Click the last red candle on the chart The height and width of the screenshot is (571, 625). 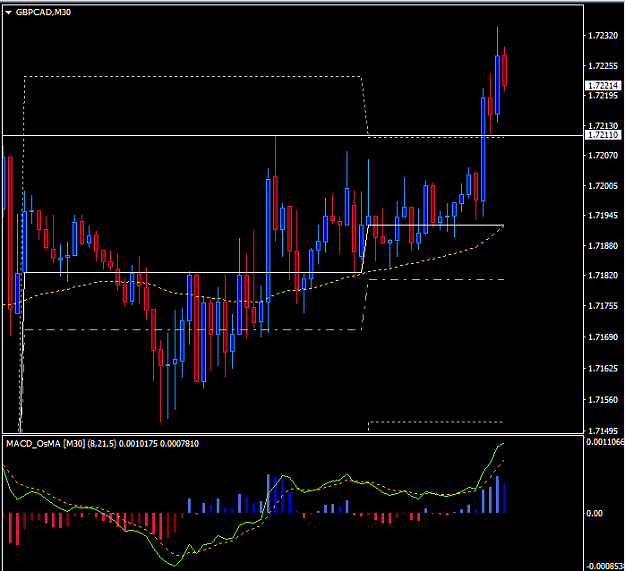(505, 70)
